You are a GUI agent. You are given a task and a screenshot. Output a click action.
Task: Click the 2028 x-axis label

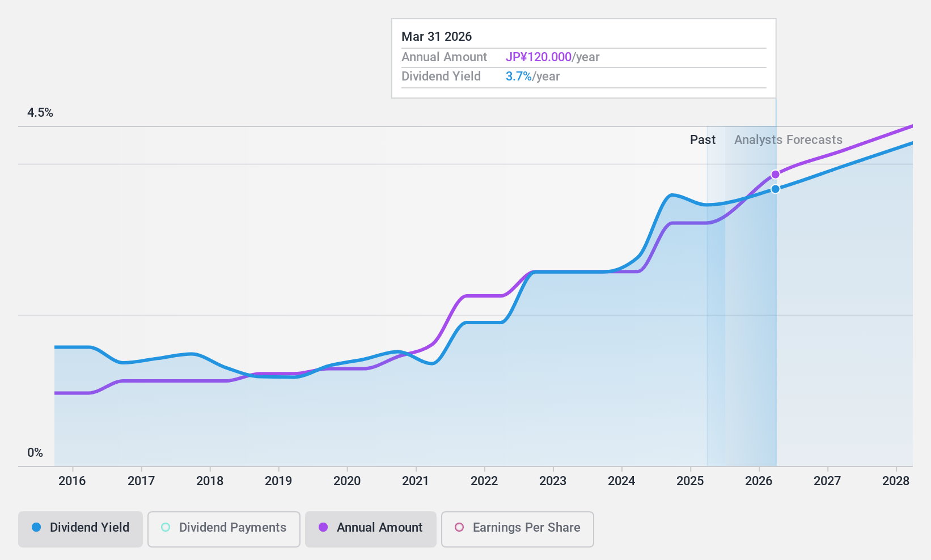[x=896, y=481]
